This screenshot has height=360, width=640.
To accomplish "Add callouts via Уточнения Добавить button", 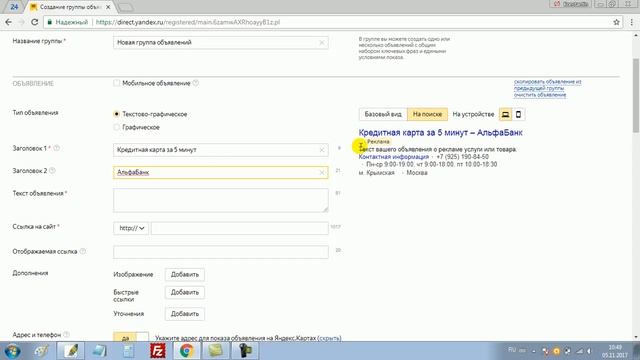I will [x=184, y=314].
